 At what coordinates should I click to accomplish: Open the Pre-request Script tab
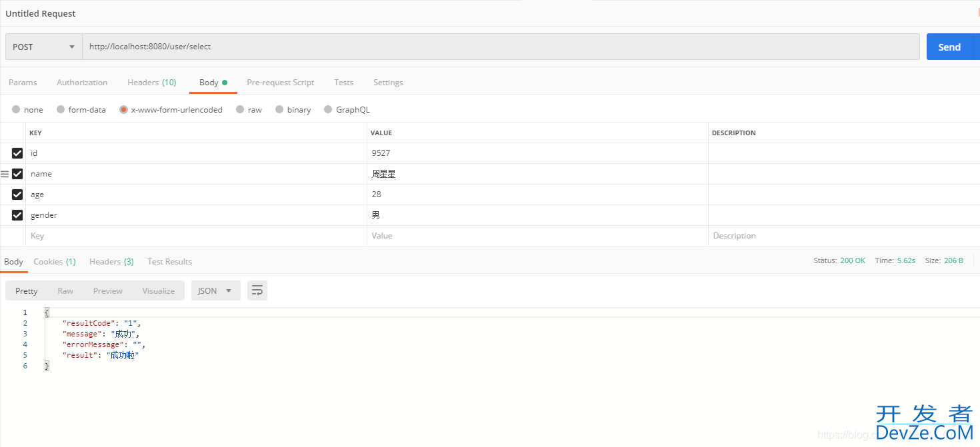click(280, 83)
